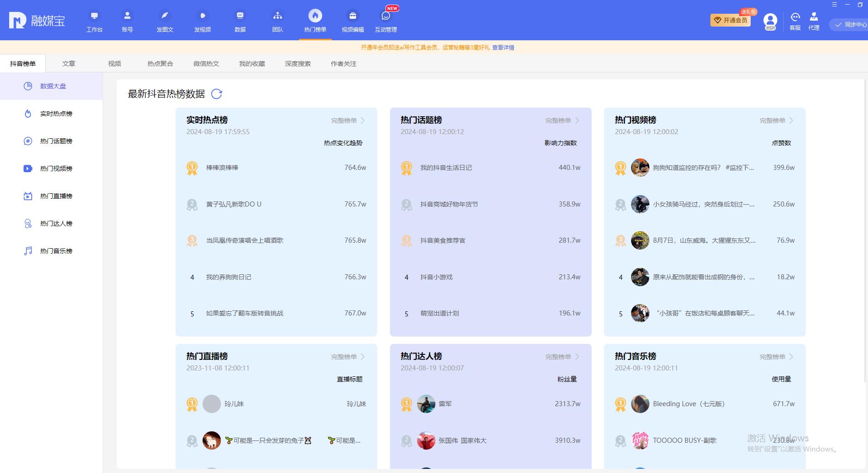Expand the 热门话题榜 完整榜单 chevron
The image size is (868, 473).
point(577,120)
